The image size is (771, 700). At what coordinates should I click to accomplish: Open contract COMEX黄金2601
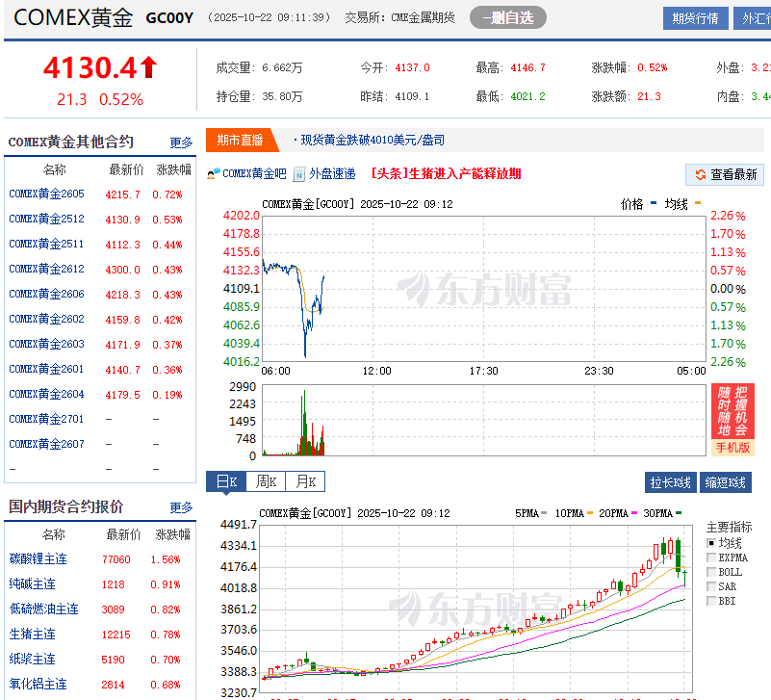pos(47,369)
